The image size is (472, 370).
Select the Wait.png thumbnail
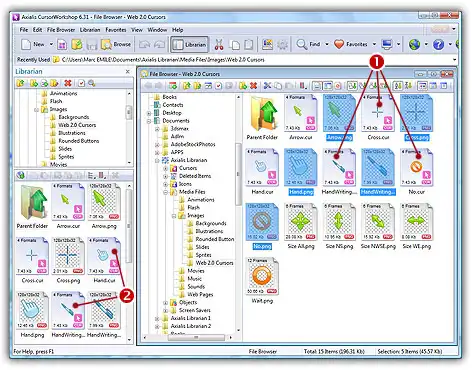click(262, 280)
